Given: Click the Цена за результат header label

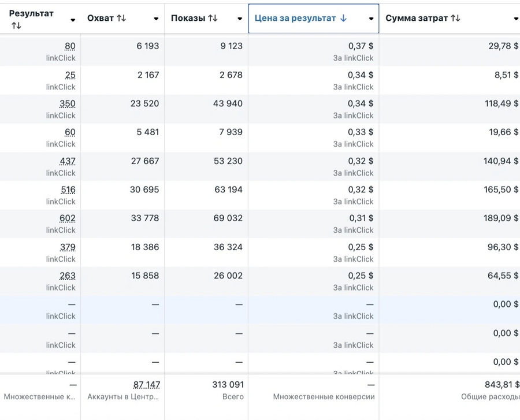Looking at the screenshot, I should point(295,18).
